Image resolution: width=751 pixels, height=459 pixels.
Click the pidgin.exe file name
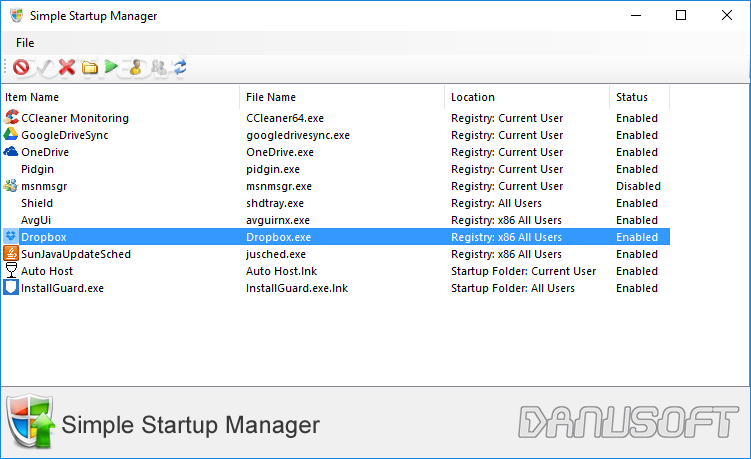[273, 169]
